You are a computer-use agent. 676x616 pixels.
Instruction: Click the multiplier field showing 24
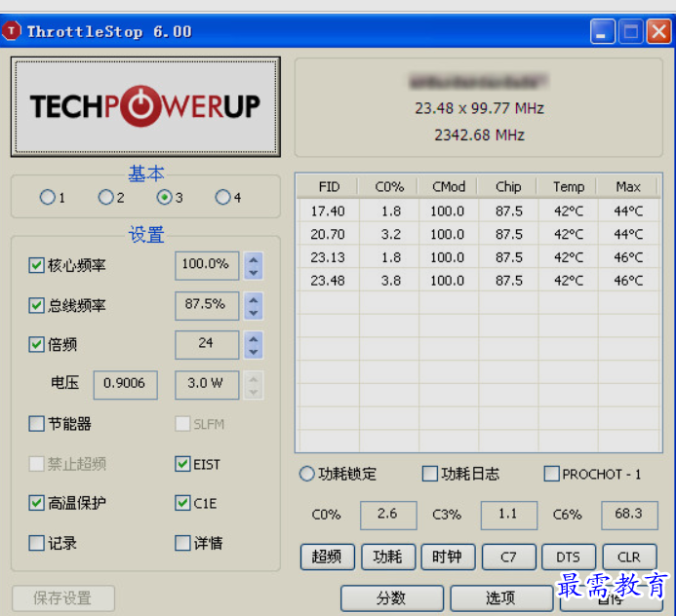pyautogui.click(x=207, y=345)
